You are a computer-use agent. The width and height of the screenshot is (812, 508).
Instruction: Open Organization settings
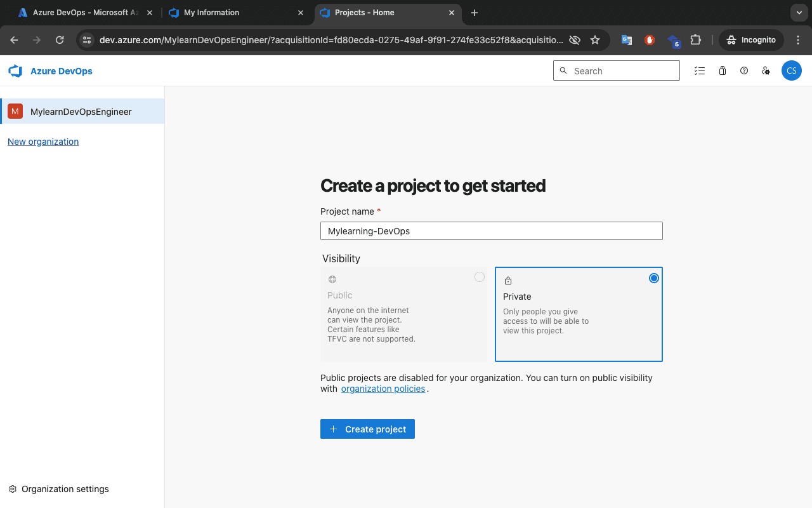pos(58,489)
